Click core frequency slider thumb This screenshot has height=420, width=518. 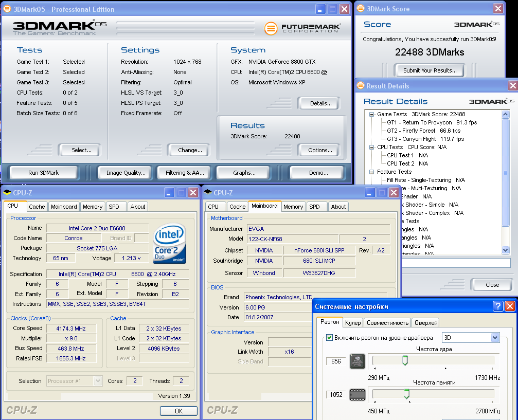[405, 360]
